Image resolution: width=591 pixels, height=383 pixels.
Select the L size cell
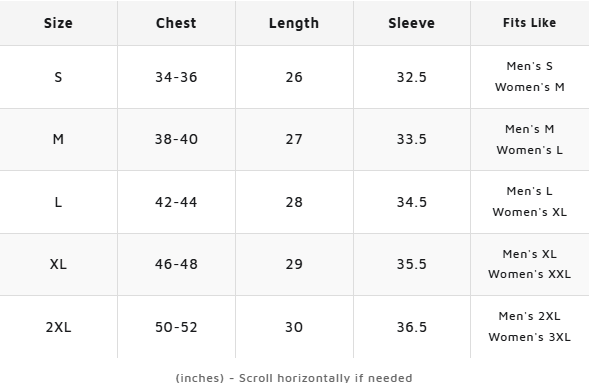pyautogui.click(x=58, y=202)
